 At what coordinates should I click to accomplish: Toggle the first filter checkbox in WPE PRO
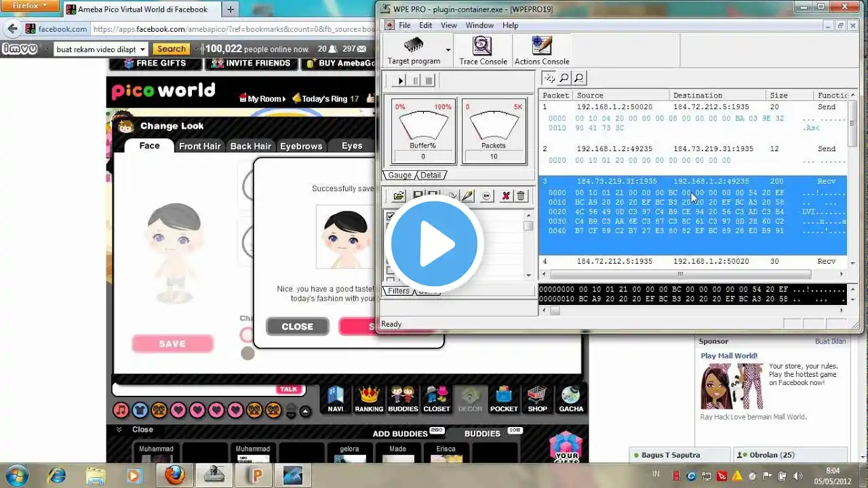click(x=391, y=217)
